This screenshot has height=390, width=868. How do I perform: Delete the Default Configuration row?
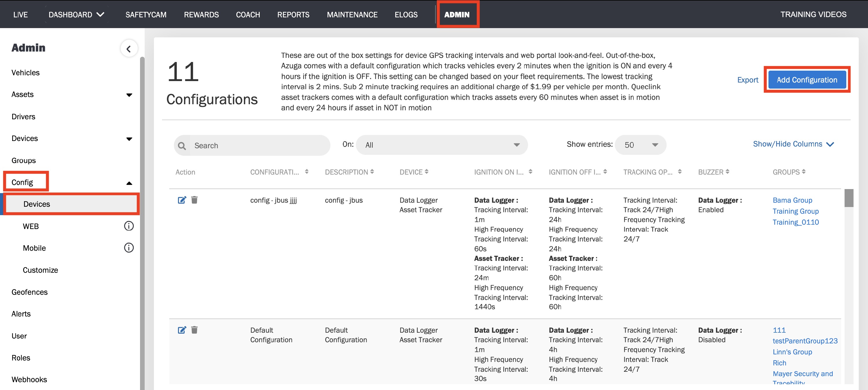[194, 330]
